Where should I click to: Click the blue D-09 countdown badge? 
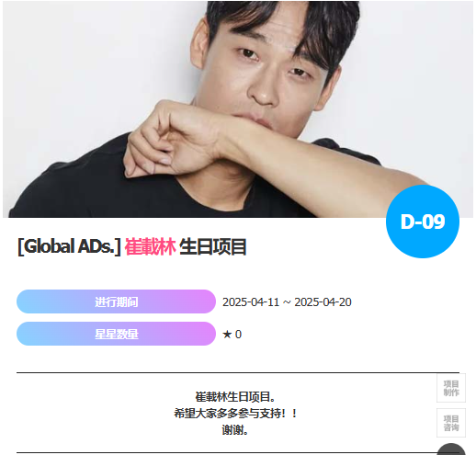click(423, 222)
